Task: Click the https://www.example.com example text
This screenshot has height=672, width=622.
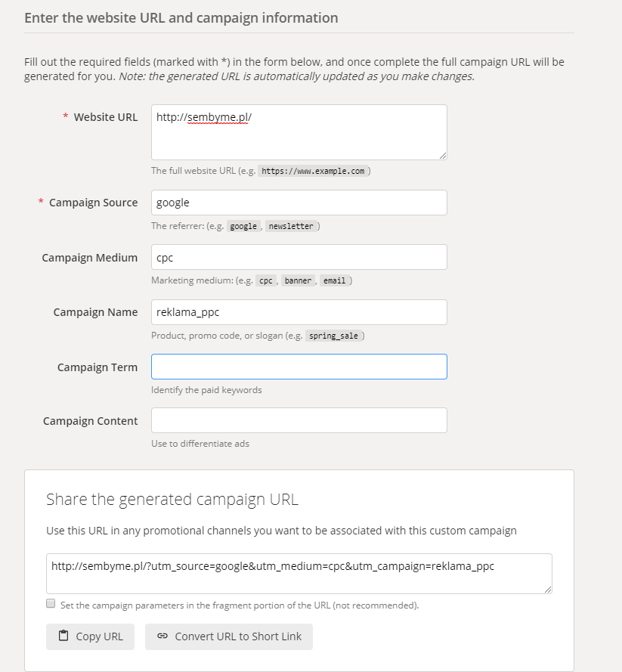Action: click(313, 171)
